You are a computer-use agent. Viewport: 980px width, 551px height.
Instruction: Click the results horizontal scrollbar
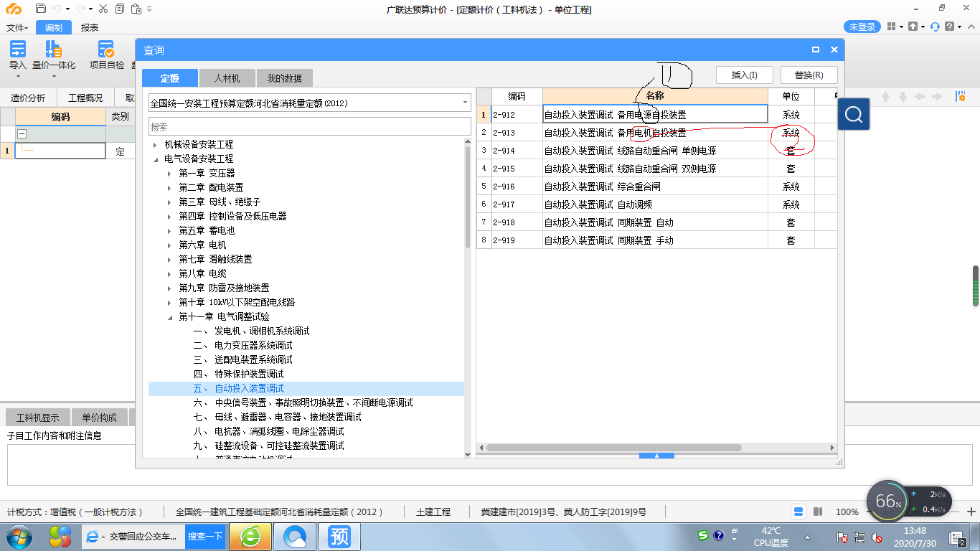coord(613,448)
